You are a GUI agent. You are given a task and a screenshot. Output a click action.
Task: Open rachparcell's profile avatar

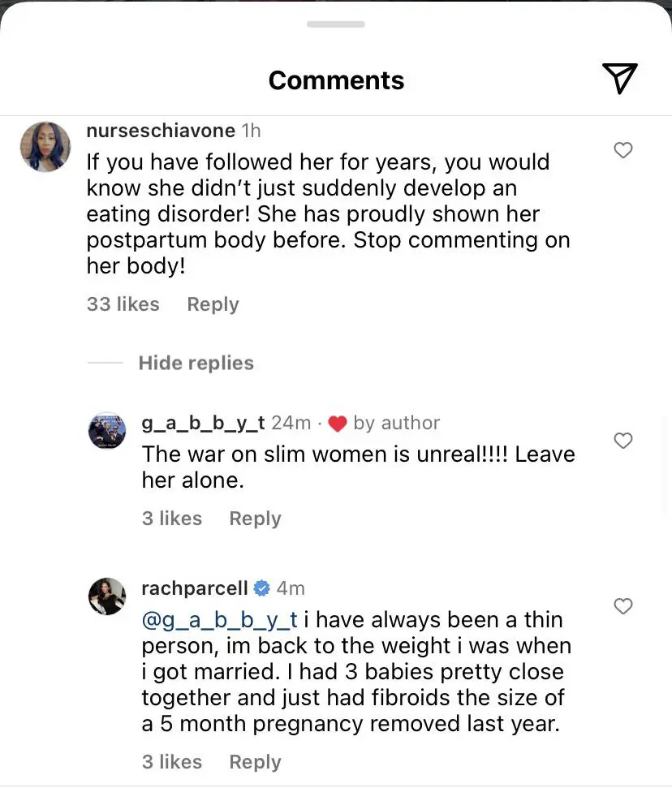106,596
